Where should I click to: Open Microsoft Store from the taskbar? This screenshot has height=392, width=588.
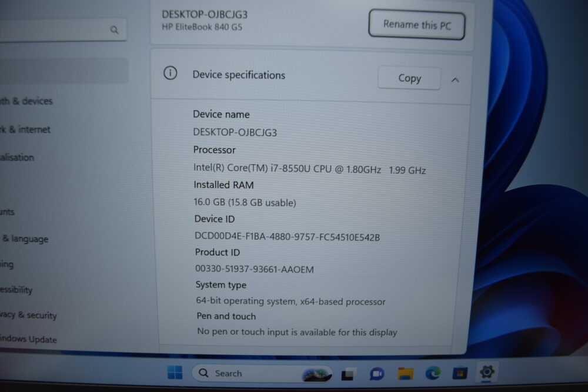[x=460, y=373]
